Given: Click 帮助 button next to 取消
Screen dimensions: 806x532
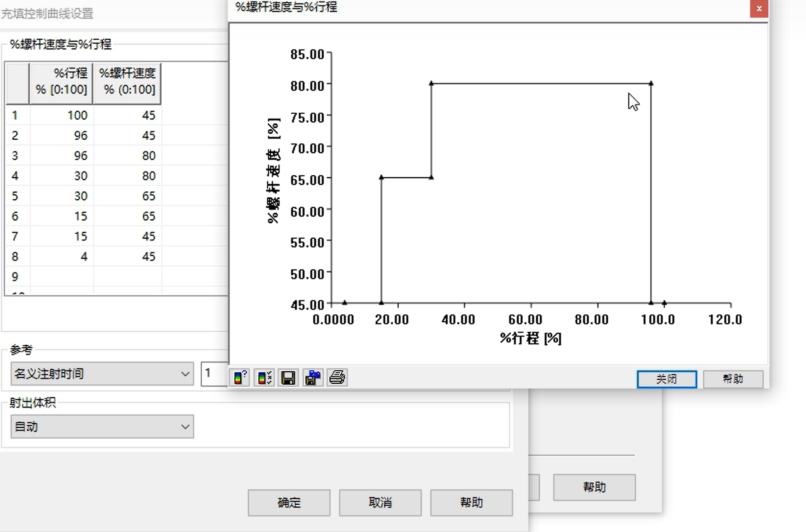Looking at the screenshot, I should point(471,502).
